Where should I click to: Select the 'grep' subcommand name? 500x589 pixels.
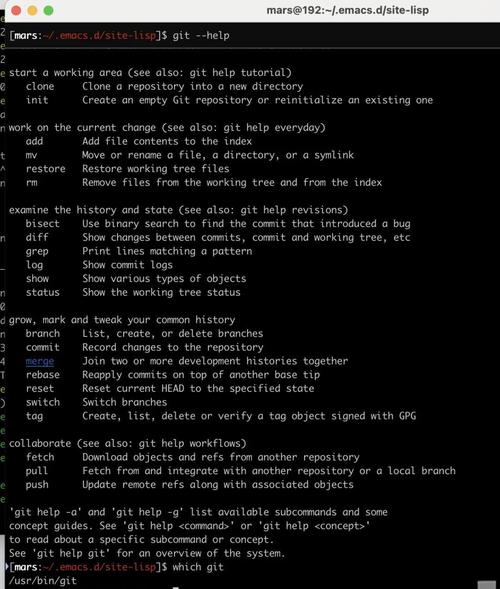(37, 252)
